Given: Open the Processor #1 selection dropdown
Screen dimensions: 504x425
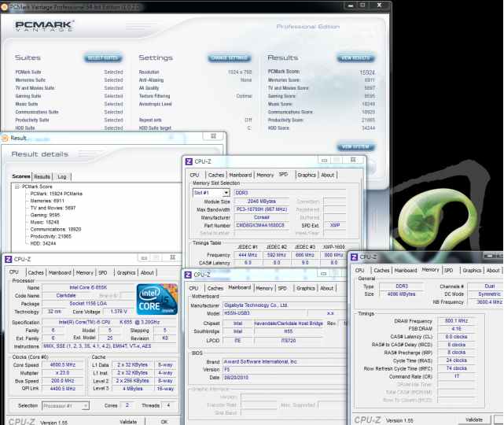Looking at the screenshot, I should point(86,406).
